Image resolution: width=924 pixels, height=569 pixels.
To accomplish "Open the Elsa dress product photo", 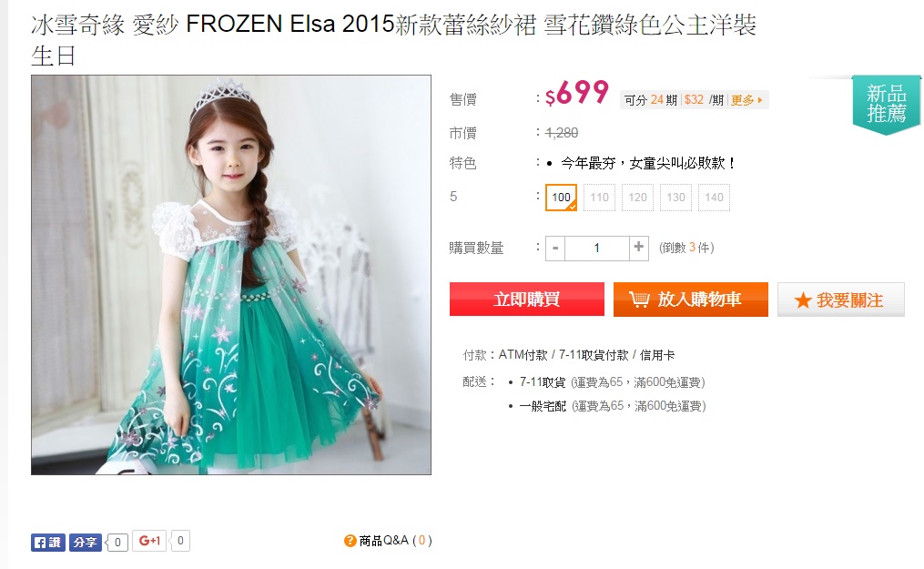I will (231, 275).
